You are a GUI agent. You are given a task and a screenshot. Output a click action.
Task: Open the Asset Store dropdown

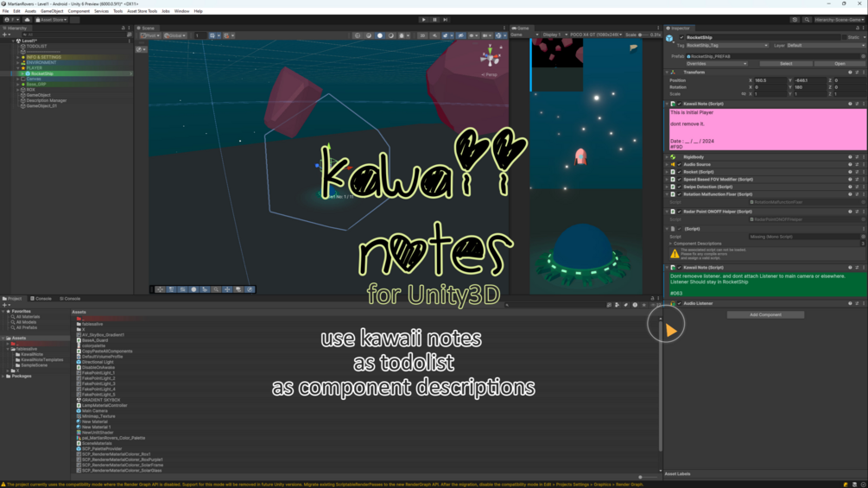(52, 19)
